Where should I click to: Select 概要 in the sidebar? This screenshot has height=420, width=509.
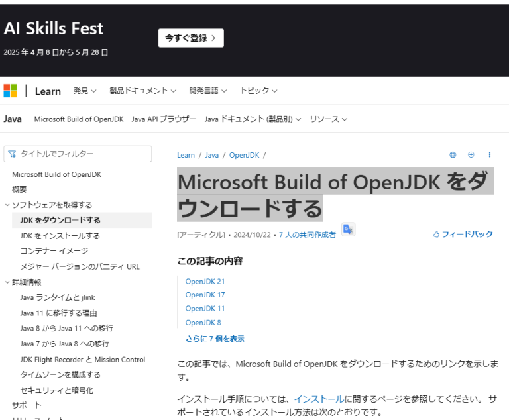[19, 189]
